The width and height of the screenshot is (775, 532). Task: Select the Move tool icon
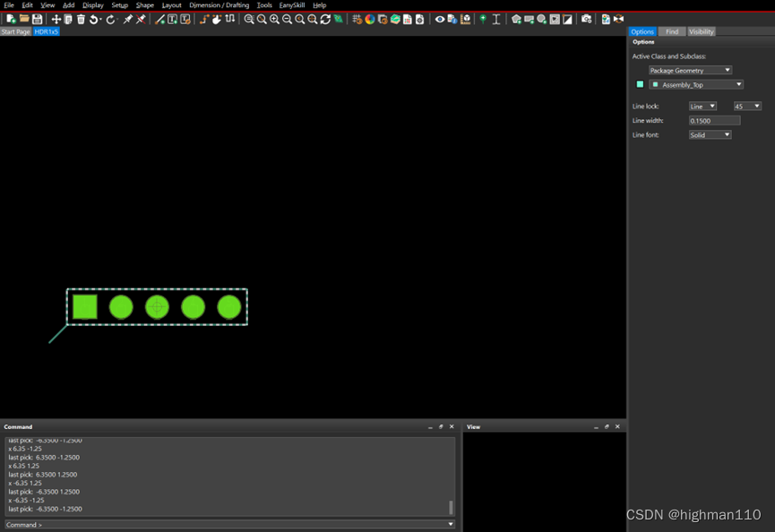(x=56, y=19)
